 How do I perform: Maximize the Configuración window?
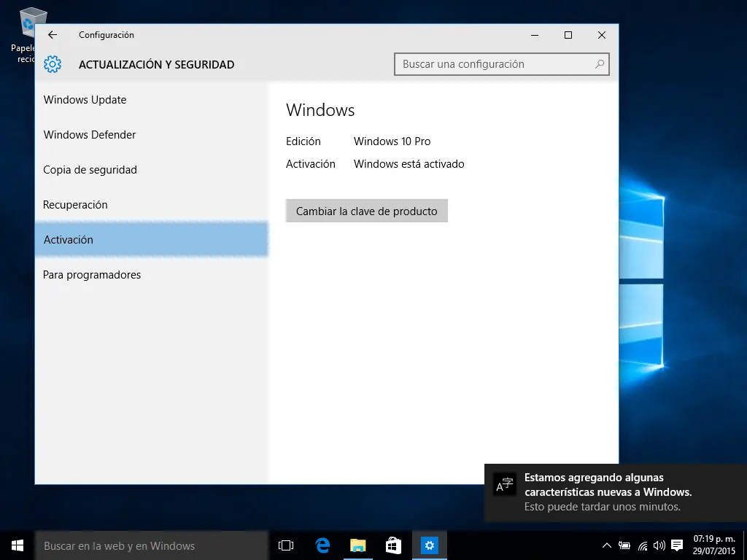(568, 35)
